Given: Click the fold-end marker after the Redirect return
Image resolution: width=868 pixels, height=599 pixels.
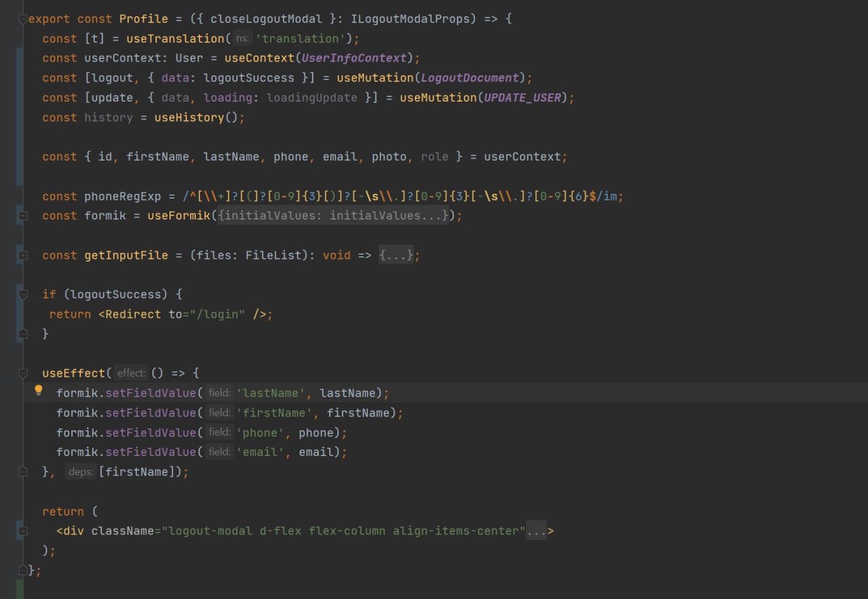Looking at the screenshot, I should tap(23, 333).
